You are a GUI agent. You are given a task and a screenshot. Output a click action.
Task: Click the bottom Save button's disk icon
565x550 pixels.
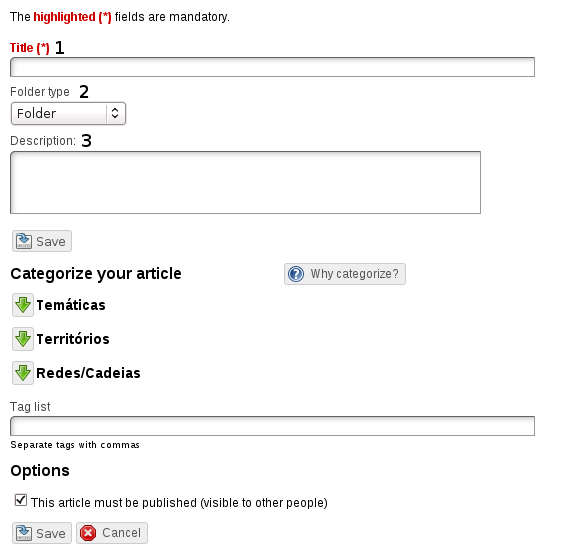[24, 533]
